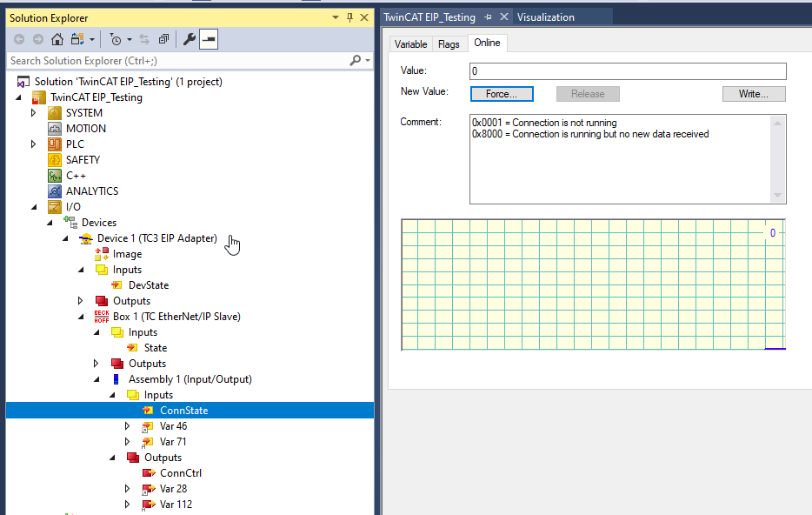Select the State item under Box 1 Inputs
This screenshot has height=515, width=812.
pos(156,348)
